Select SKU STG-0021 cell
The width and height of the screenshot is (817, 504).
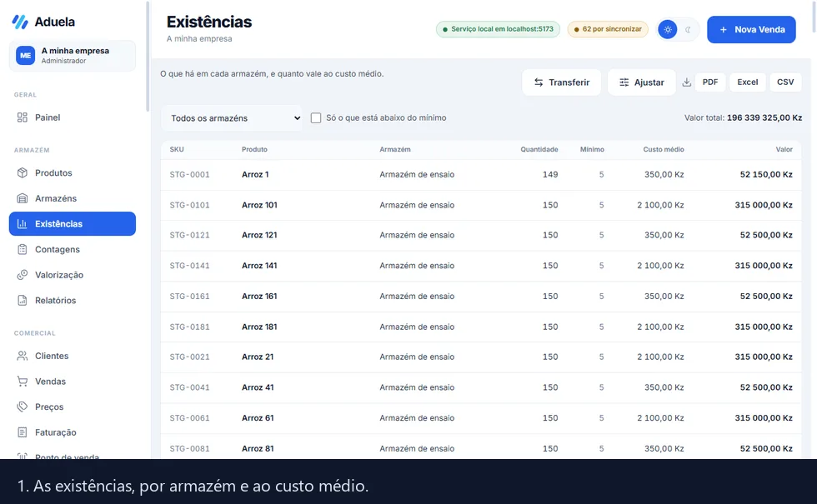[190, 357]
